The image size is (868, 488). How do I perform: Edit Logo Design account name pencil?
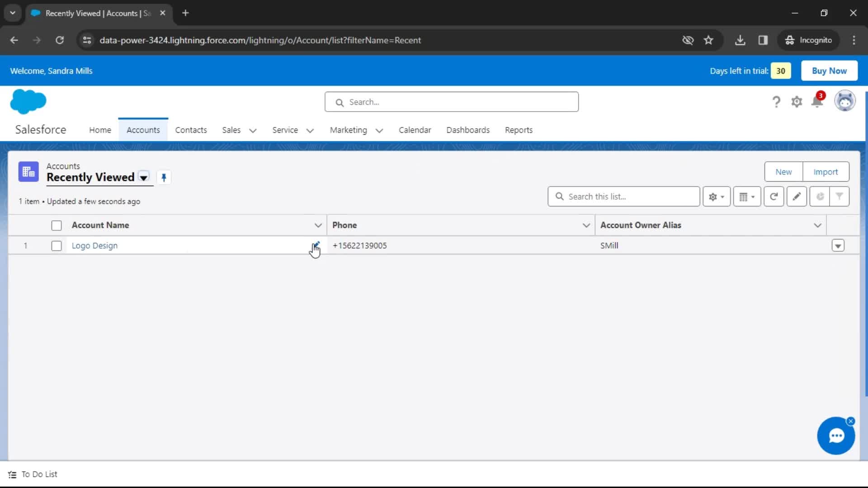click(x=316, y=245)
